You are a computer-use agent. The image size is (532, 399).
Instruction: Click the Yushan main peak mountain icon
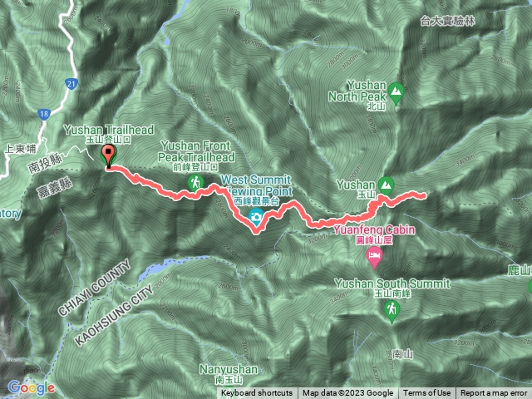(x=386, y=185)
